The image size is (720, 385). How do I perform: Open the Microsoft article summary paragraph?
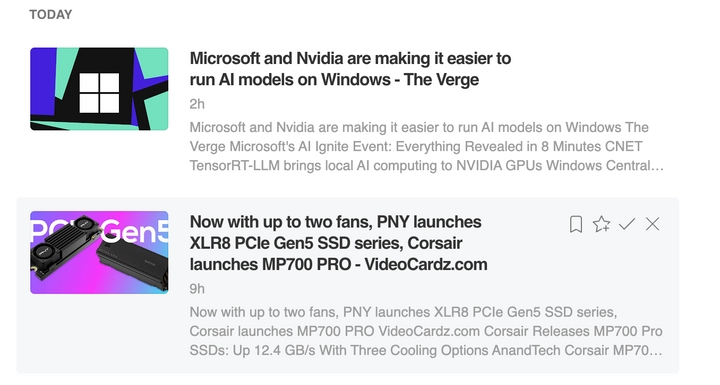427,147
